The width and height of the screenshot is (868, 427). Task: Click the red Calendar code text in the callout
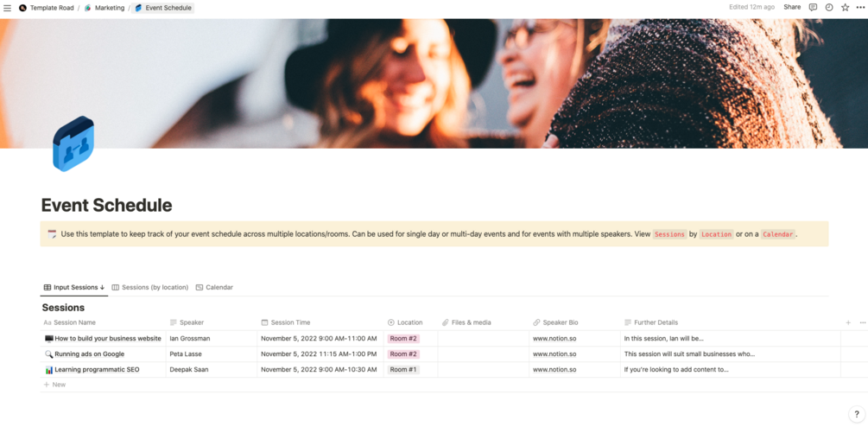(778, 234)
